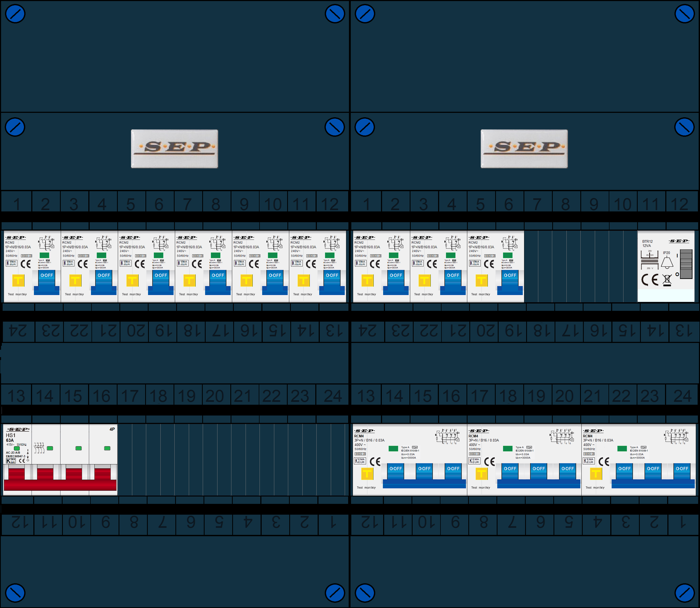Click '63A' rating on the main switch
The width and height of the screenshot is (700, 608).
[10, 440]
